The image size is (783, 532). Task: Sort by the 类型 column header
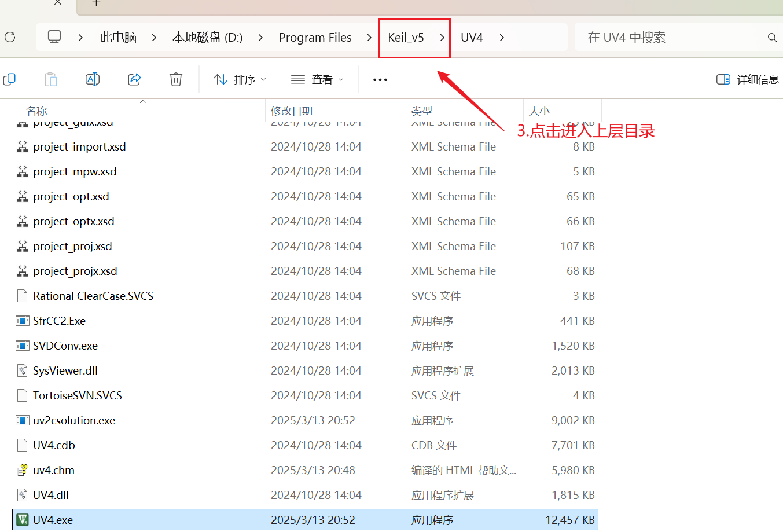422,111
